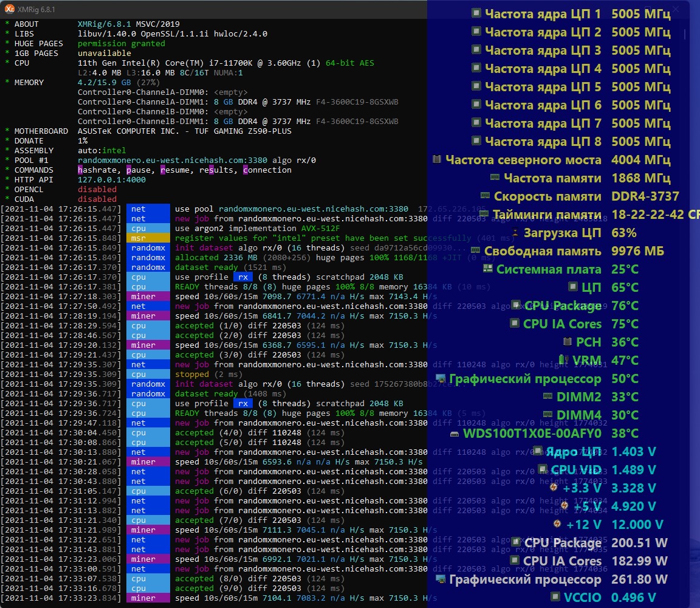The width and height of the screenshot is (700, 608).
Task: Click the chip icon beside VCCIO
Action: pos(555,596)
